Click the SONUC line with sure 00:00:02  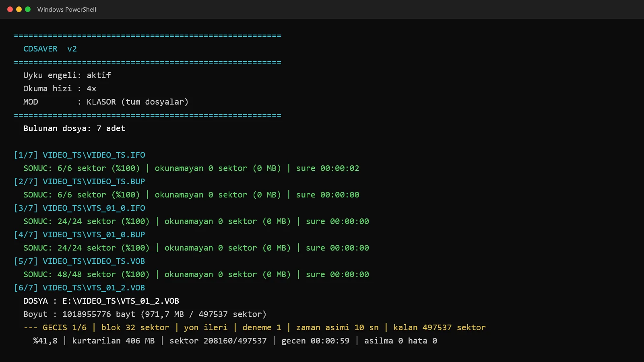191,168
